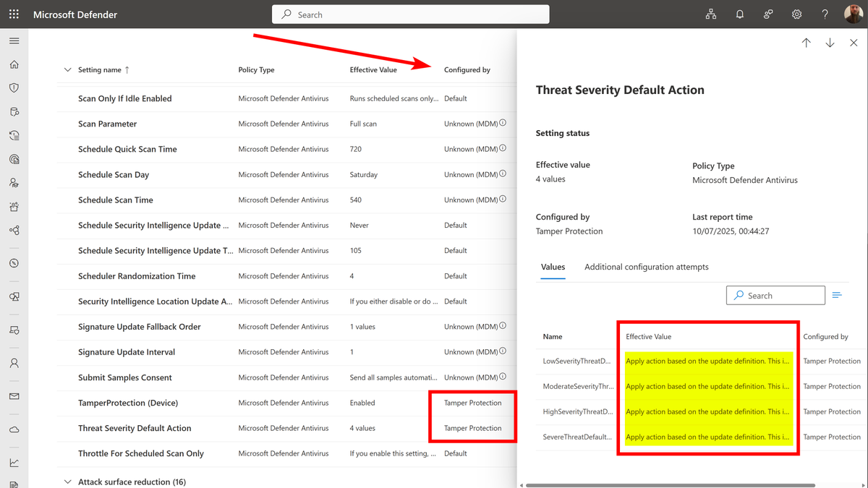The width and height of the screenshot is (868, 488).
Task: Select the Values tab
Action: 553,267
